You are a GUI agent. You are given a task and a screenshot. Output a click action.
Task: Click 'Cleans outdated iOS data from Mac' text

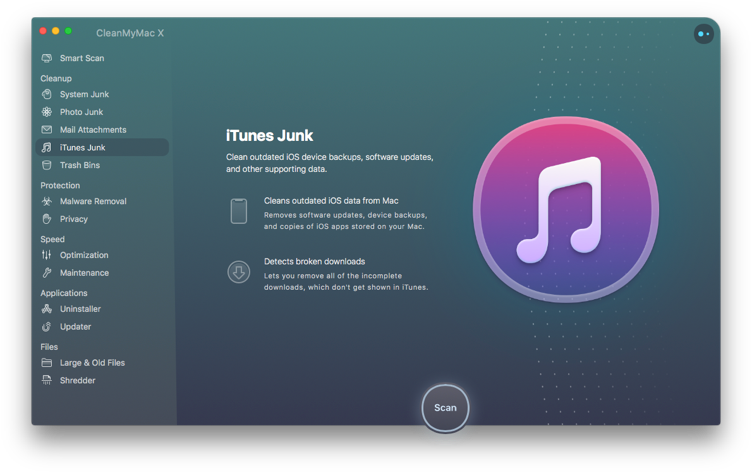coord(331,200)
